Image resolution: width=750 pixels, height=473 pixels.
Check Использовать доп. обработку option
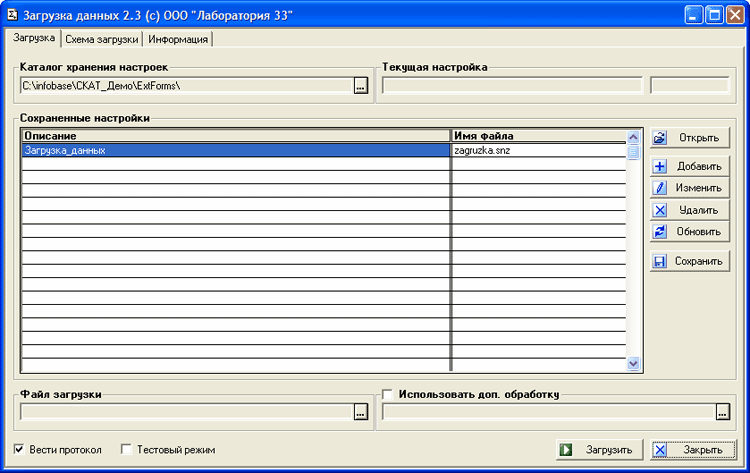(387, 394)
